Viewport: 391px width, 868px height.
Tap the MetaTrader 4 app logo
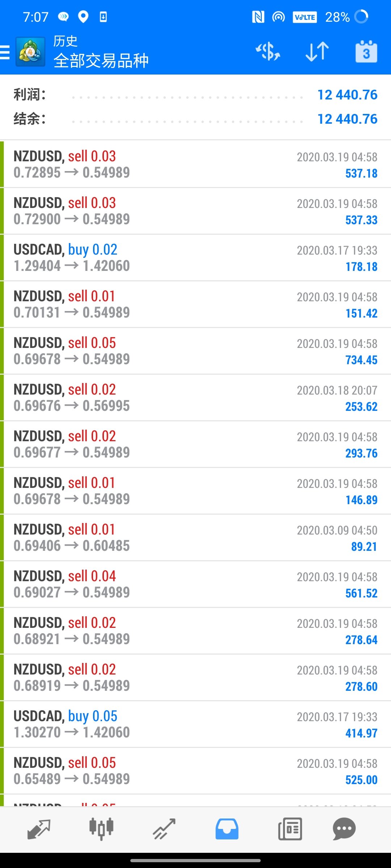30,52
